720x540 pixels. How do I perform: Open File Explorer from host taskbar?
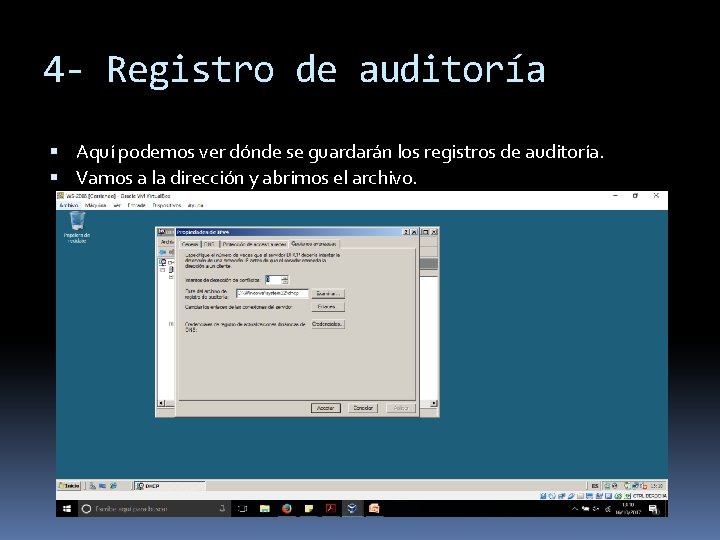coord(264,509)
